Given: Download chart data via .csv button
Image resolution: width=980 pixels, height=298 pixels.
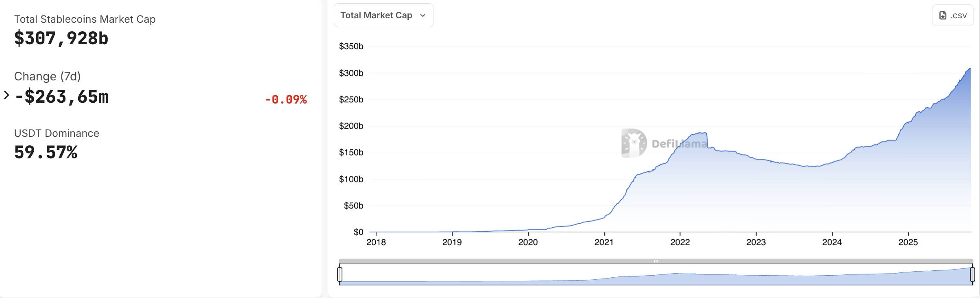Looking at the screenshot, I should point(952,15).
